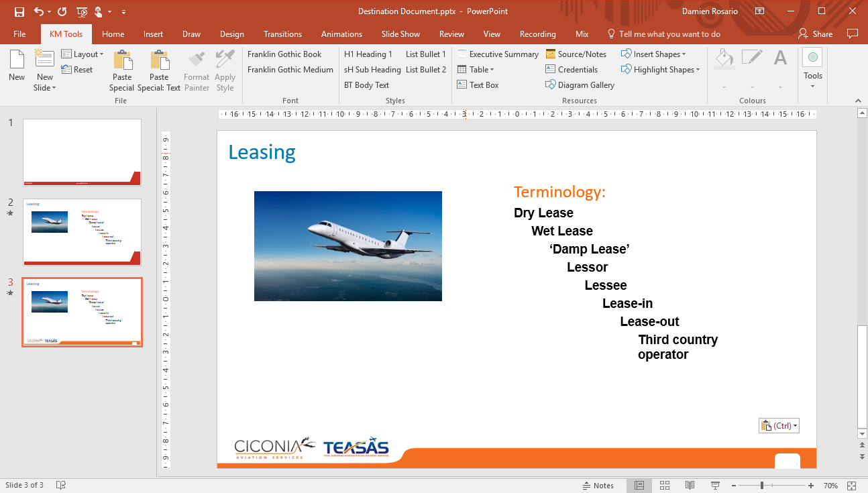Click the zoom slider in status bar
The width and height of the screenshot is (868, 493).
point(762,486)
